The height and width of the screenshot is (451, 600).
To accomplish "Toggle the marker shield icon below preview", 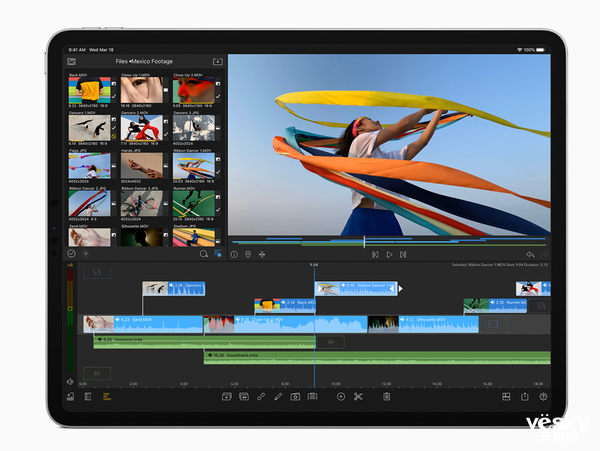I will (x=247, y=254).
